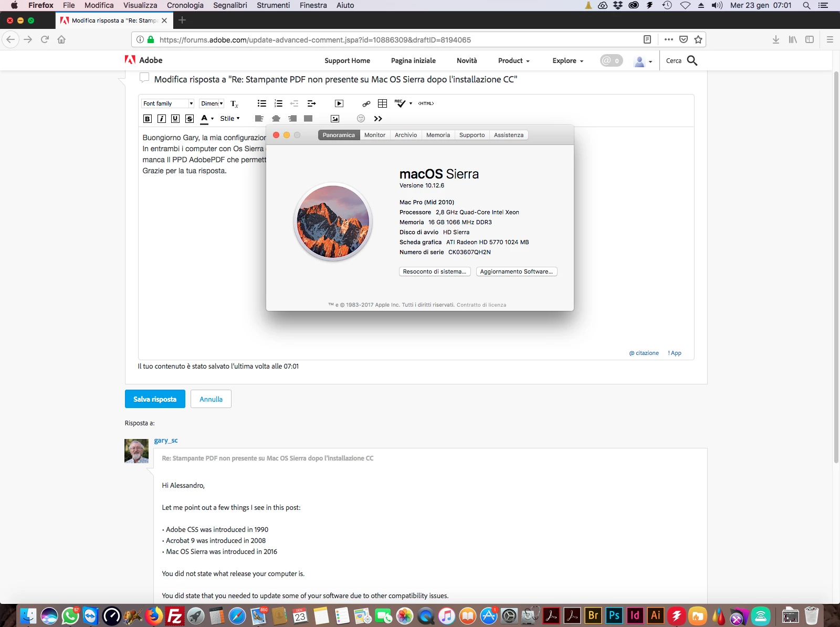Image resolution: width=840 pixels, height=627 pixels.
Task: Switch to the Monitor tab
Action: 375,135
